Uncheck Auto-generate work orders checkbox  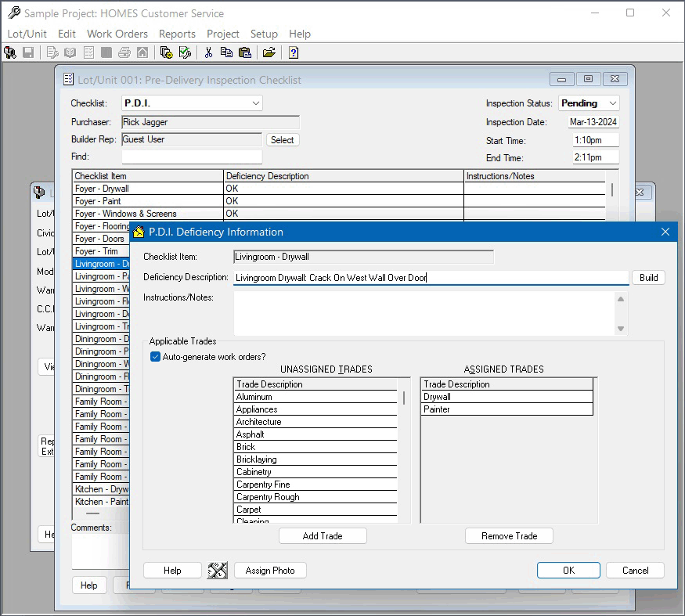point(155,357)
